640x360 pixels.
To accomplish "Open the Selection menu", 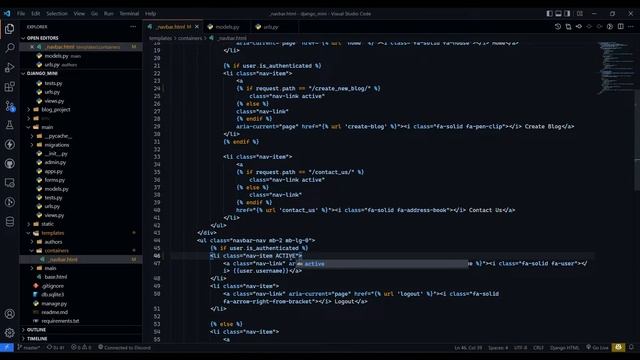I will [57, 13].
